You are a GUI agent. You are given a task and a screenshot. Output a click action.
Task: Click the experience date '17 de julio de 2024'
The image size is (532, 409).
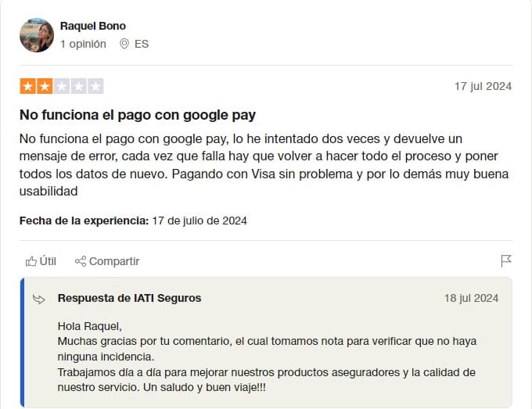click(x=199, y=221)
